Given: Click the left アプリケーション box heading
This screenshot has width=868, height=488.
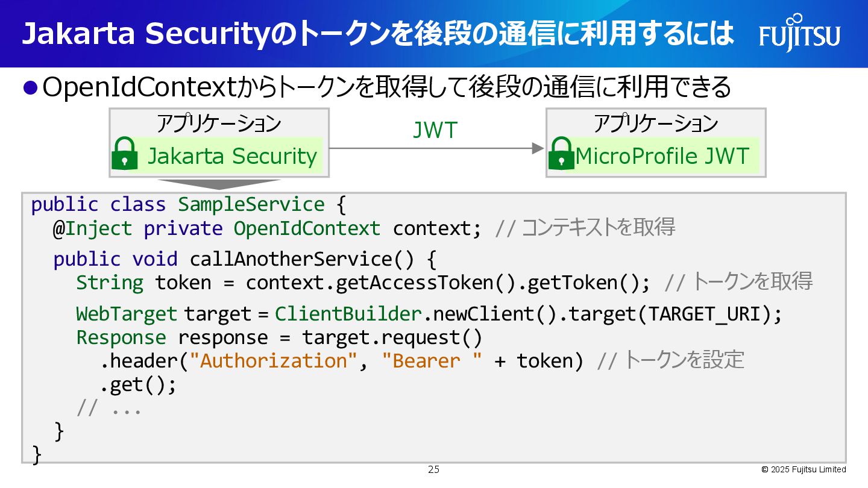Looking at the screenshot, I should pyautogui.click(x=219, y=123).
